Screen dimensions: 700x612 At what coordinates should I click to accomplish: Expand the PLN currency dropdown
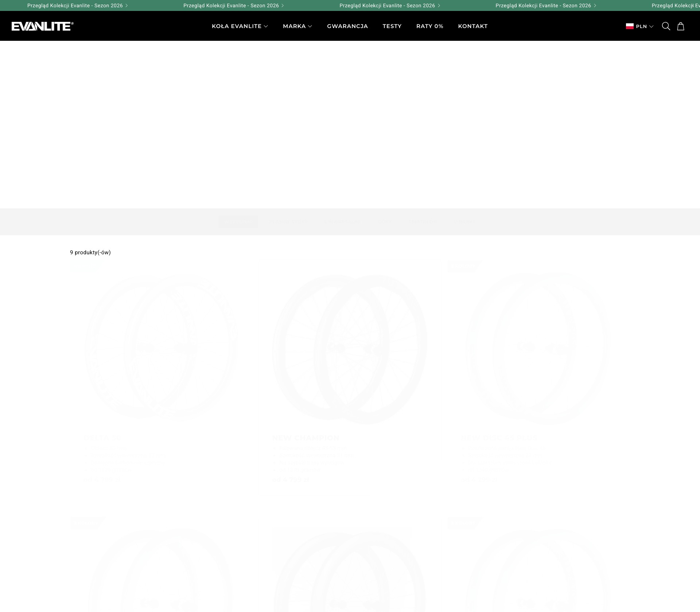click(x=645, y=26)
